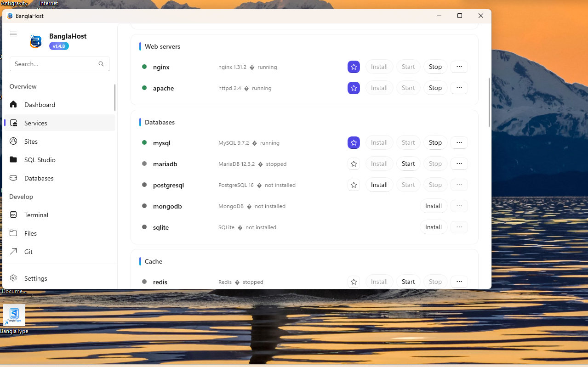Open more options for postgresql
This screenshot has width=588, height=367.
click(x=459, y=185)
